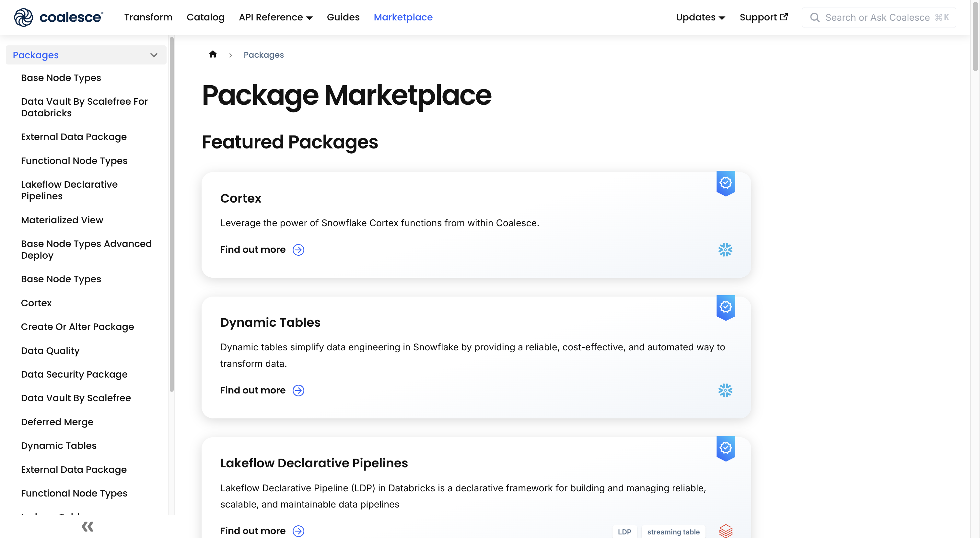Open the Updates dropdown
This screenshot has width=980, height=538.
point(700,17)
